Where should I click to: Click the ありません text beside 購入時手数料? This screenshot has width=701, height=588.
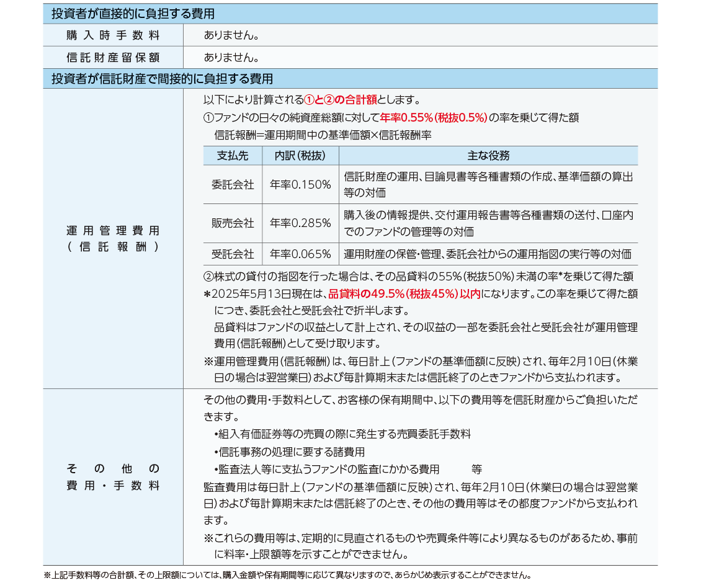point(231,35)
